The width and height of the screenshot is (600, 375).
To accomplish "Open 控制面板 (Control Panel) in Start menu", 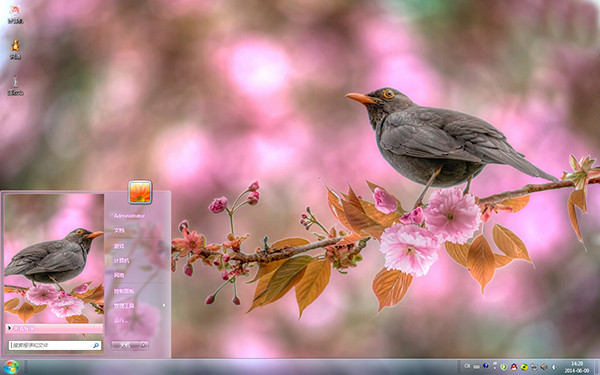I will tap(124, 291).
